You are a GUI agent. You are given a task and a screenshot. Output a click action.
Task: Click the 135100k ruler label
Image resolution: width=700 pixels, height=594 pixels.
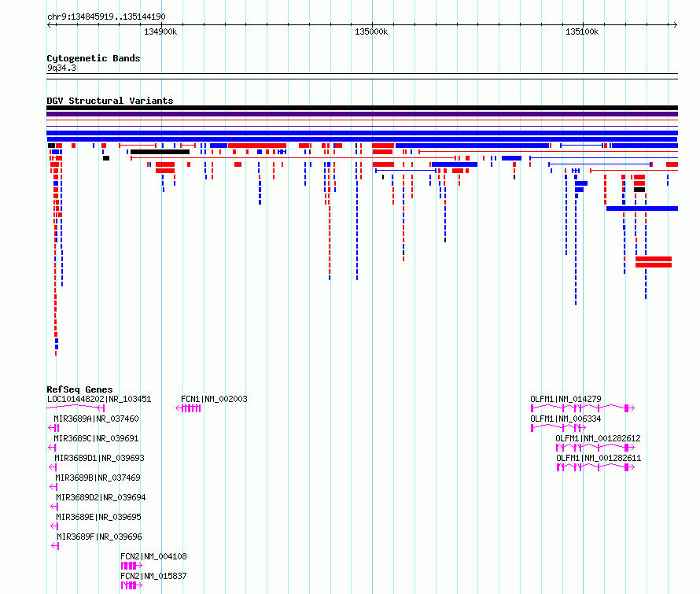point(582,31)
